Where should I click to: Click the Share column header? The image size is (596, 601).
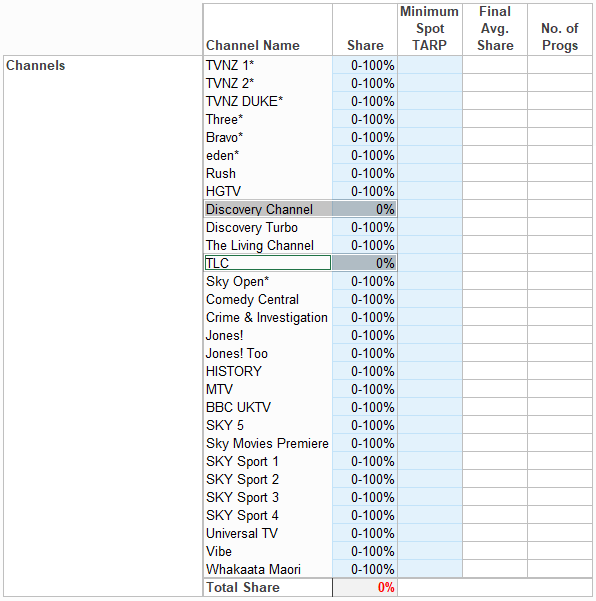pos(365,30)
